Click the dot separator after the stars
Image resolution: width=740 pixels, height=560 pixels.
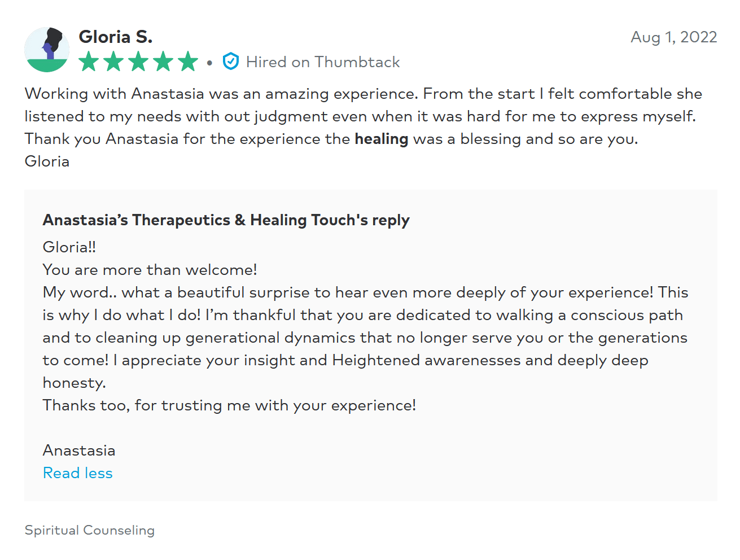(x=209, y=63)
